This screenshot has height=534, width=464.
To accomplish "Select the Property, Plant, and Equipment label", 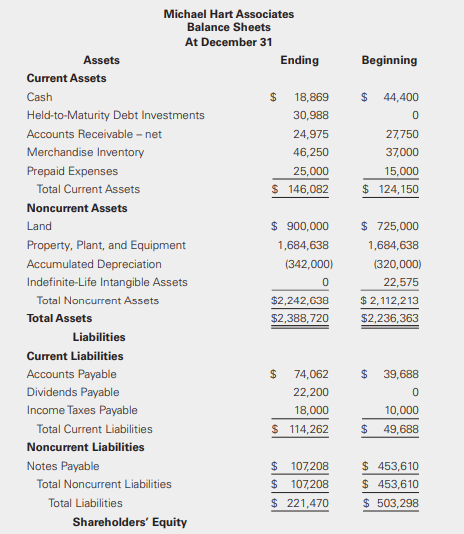I will click(x=106, y=245).
